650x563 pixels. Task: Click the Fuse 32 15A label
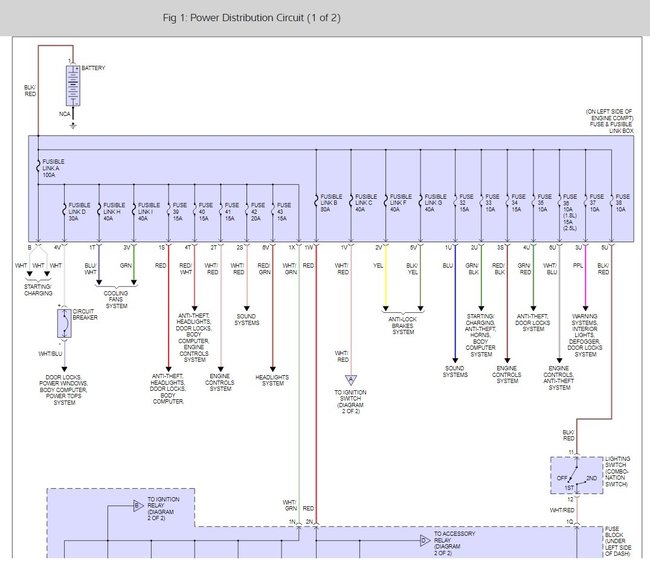tap(466, 203)
